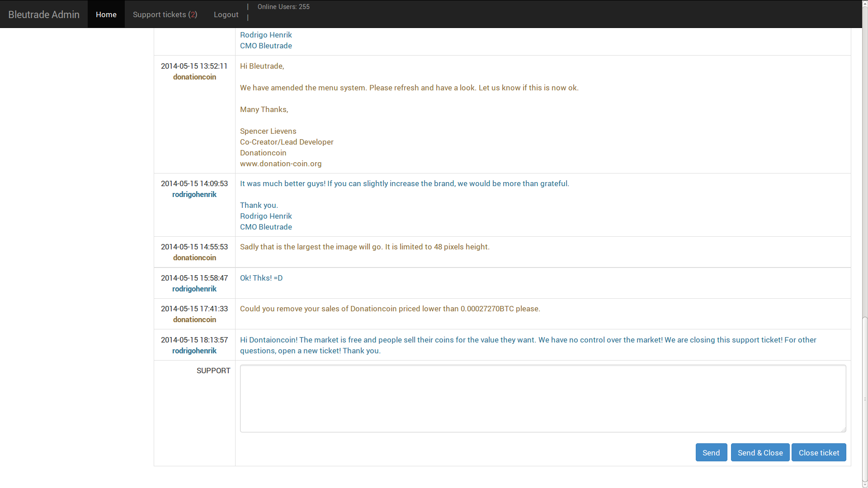Click message asking to remove Donationcoin sales

pos(390,309)
